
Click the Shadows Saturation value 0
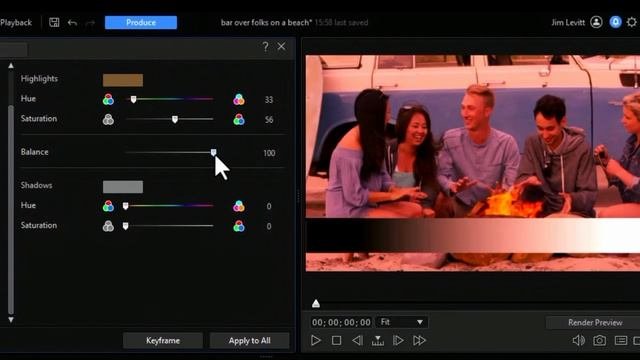pyautogui.click(x=269, y=227)
